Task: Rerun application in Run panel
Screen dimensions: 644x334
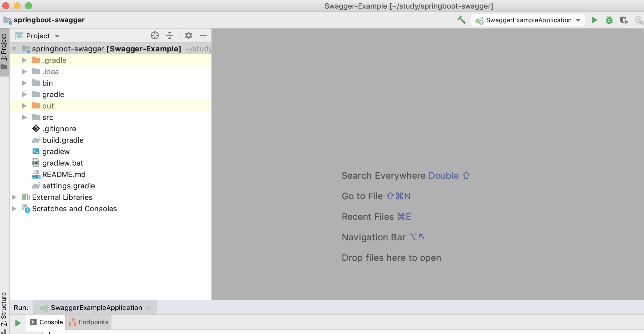Action: tap(18, 323)
